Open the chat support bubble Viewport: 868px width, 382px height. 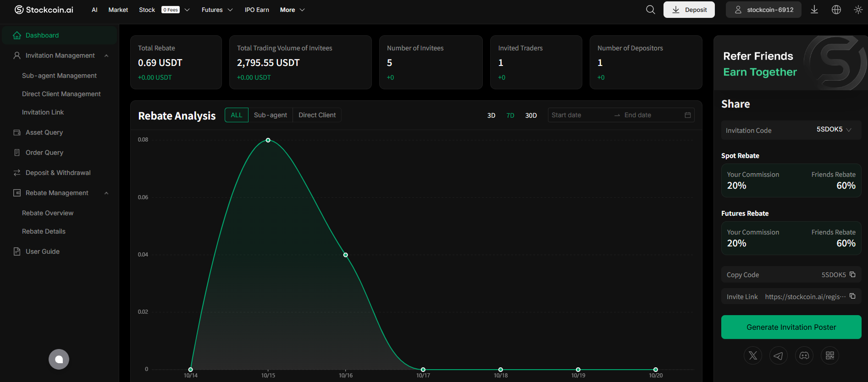(x=59, y=360)
